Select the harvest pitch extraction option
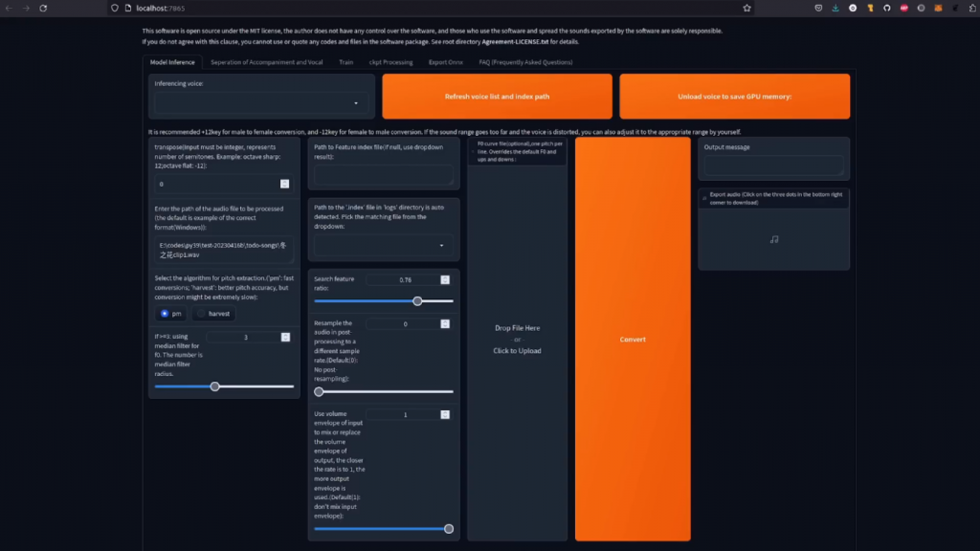This screenshot has width=980, height=551. click(x=213, y=314)
